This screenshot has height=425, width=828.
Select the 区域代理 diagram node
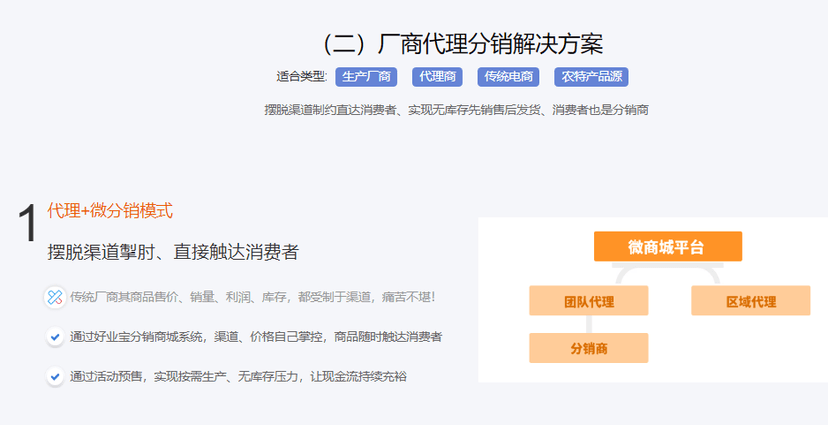tap(750, 301)
